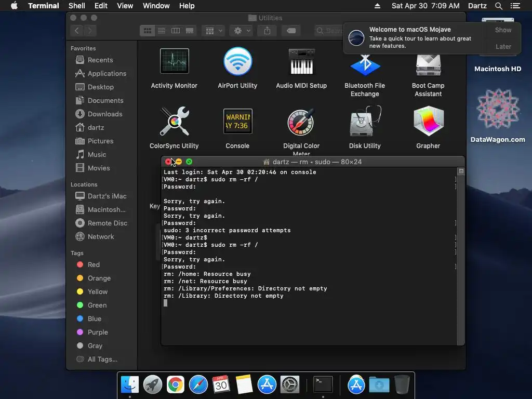The width and height of the screenshot is (532, 399).
Task: Click the edit tags toolbar button
Action: [291, 31]
